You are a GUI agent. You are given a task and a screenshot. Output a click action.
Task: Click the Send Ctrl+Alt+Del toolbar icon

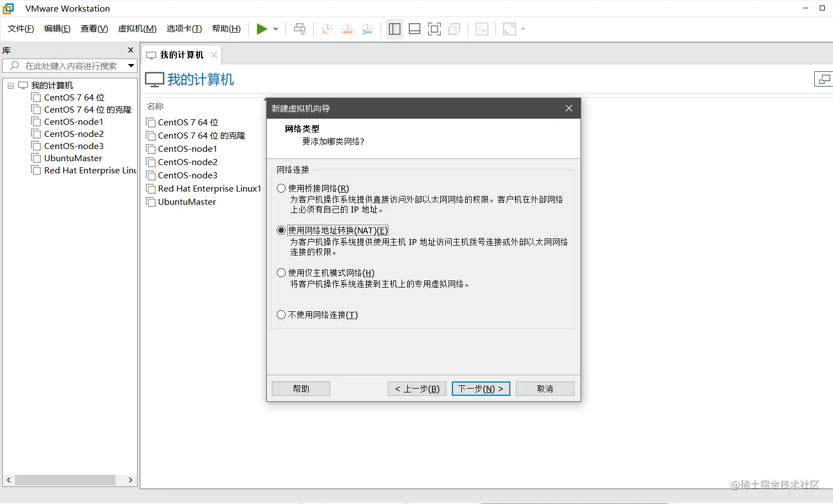pos(300,29)
